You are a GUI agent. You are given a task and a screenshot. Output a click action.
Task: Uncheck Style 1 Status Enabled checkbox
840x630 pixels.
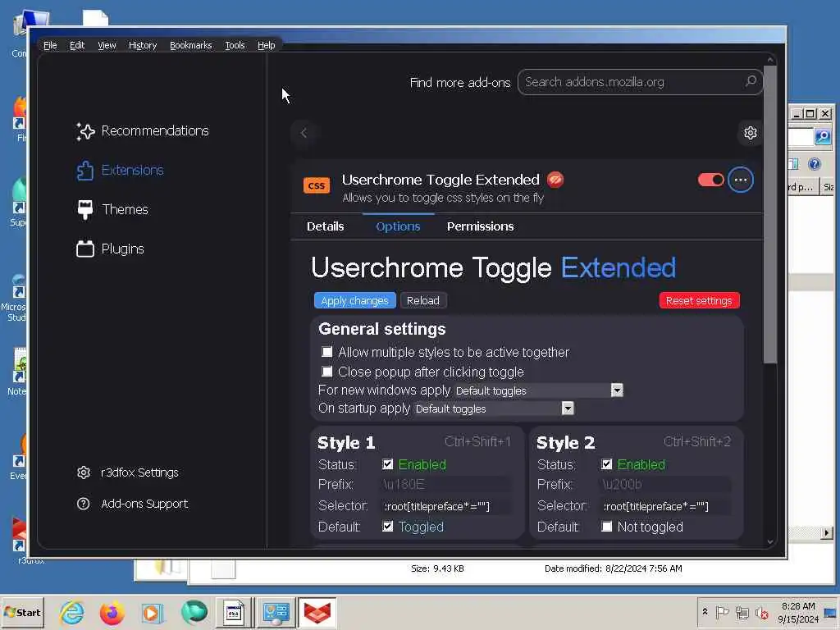pyautogui.click(x=387, y=464)
